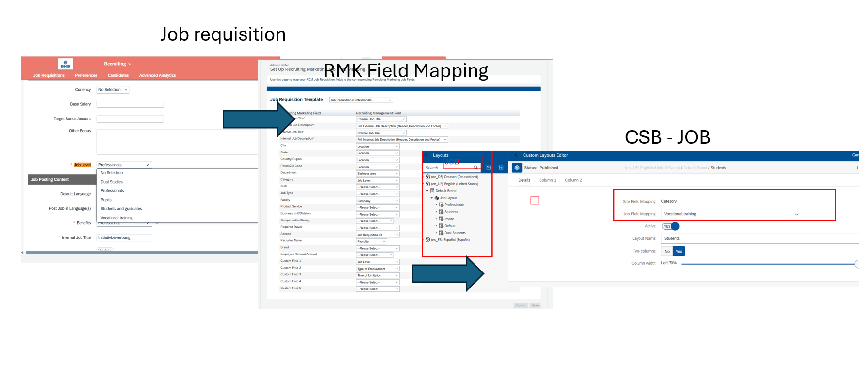The width and height of the screenshot is (868, 389).
Task: Select No for Two columns
Action: coord(667,251)
